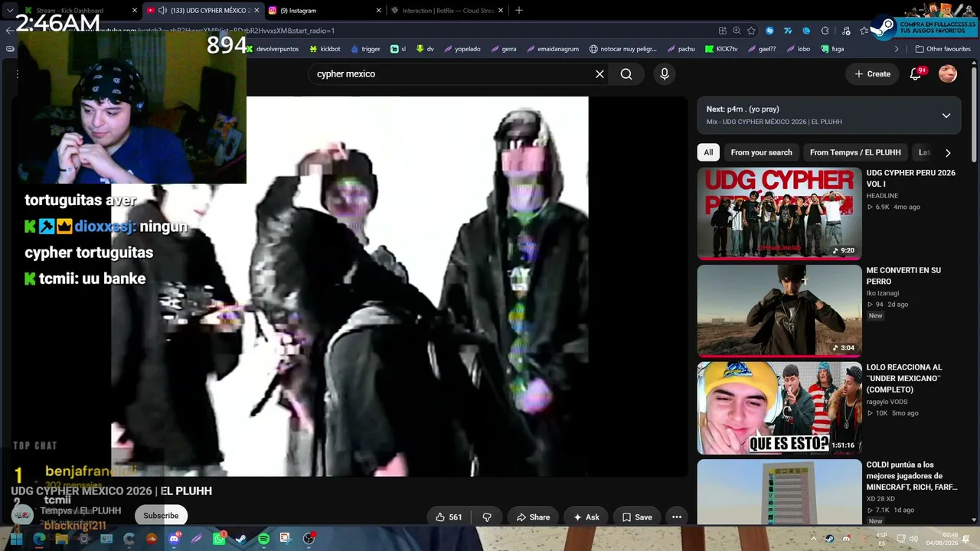Open 'ME CONVERTI EN SU PERRO' thumbnail
The image size is (980, 551).
point(779,311)
